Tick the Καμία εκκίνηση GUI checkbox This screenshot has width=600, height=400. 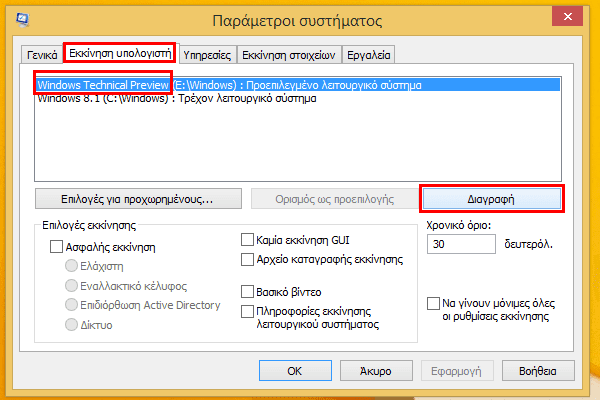247,240
